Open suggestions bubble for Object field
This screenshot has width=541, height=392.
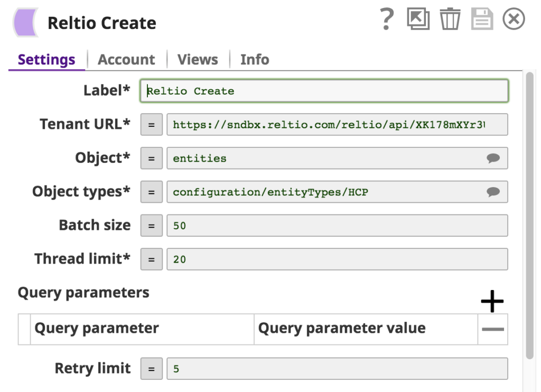(493, 158)
